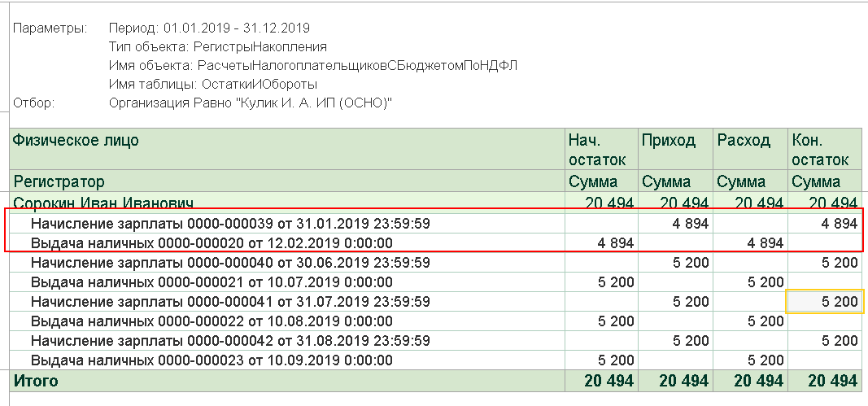Click the Физическое лицо column header
This screenshot has width=868, height=406.
(x=286, y=149)
